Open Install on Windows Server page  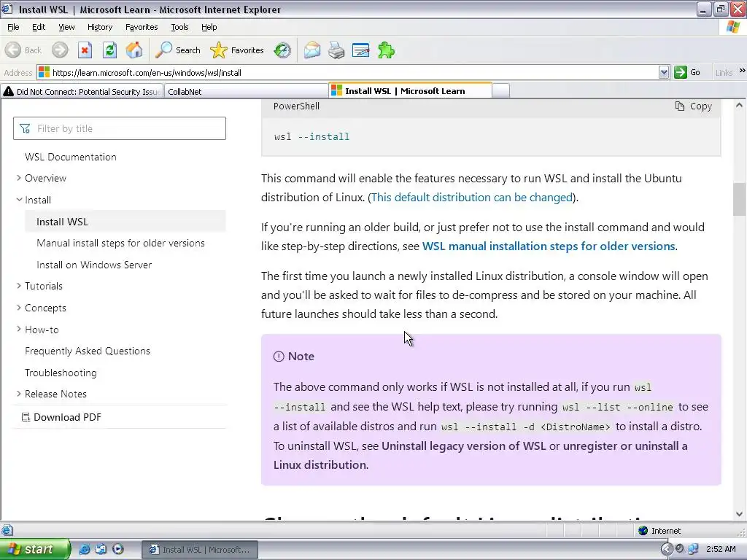(x=94, y=265)
